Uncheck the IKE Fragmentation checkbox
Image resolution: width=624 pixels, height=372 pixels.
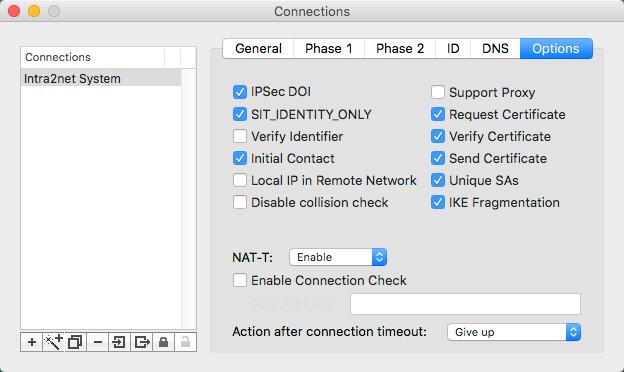(x=438, y=202)
